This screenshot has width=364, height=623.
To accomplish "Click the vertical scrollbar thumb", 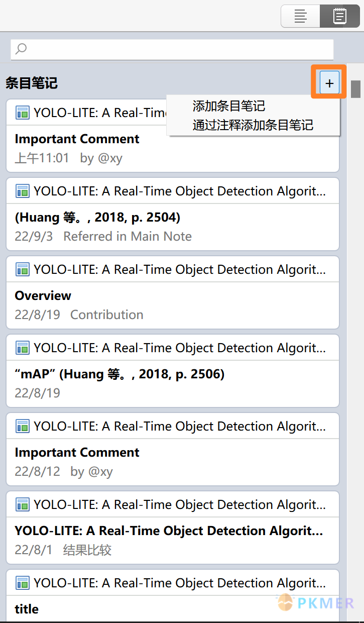I will 355,89.
